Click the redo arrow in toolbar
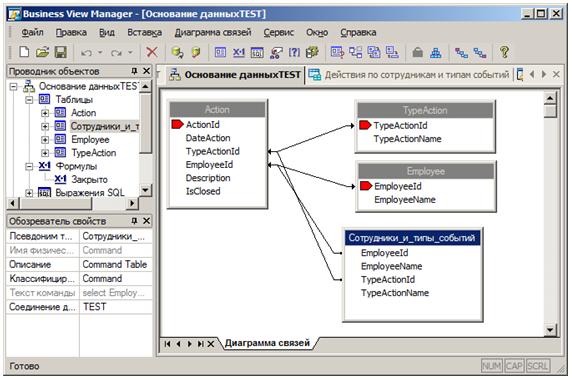The width and height of the screenshot is (572, 380). 116,53
